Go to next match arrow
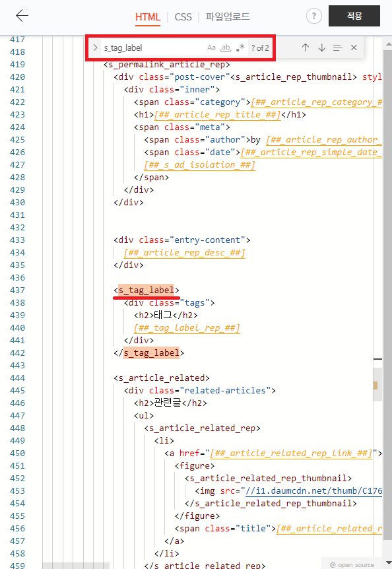The height and width of the screenshot is (569, 392). pos(321,48)
